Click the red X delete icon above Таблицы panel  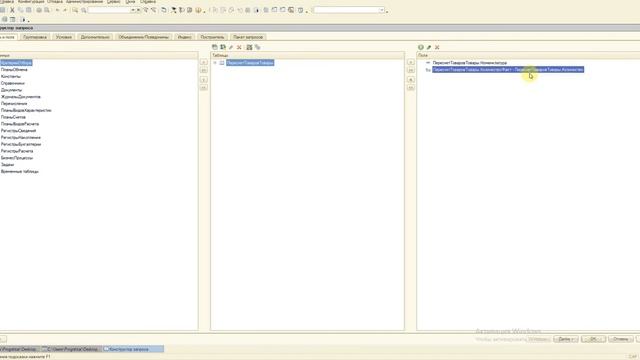point(239,47)
